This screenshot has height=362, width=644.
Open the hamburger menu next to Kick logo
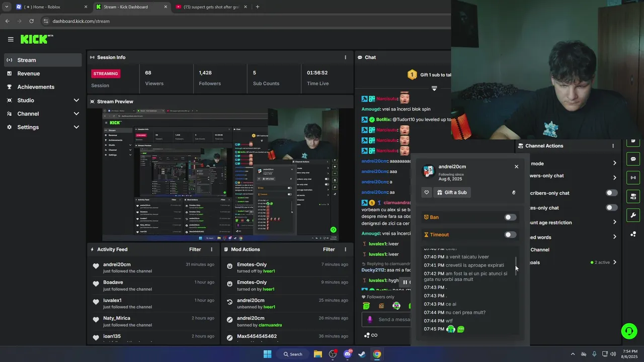pos(11,39)
